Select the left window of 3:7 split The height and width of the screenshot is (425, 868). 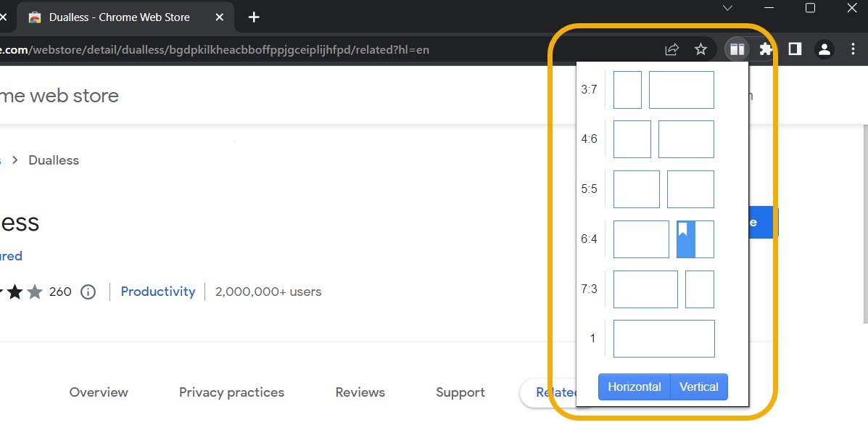pyautogui.click(x=627, y=90)
